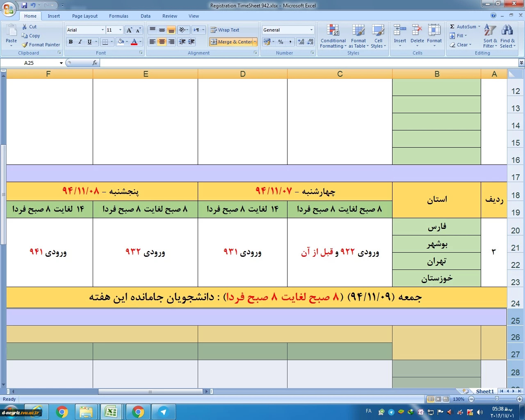Decrease cell indent
The width and height of the screenshot is (525, 420).
click(x=182, y=42)
